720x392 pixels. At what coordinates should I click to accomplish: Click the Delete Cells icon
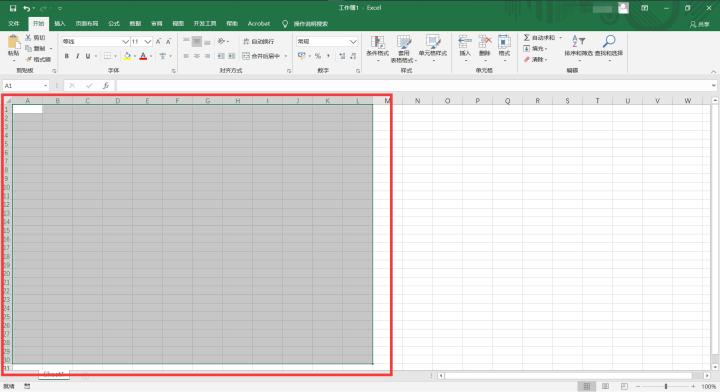[x=485, y=42]
